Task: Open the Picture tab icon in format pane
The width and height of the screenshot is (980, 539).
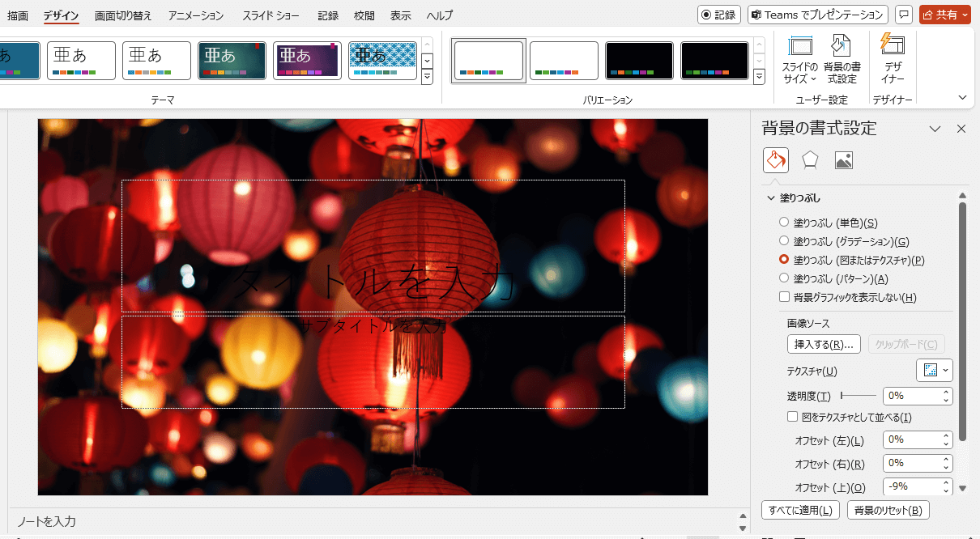Action: pos(844,160)
